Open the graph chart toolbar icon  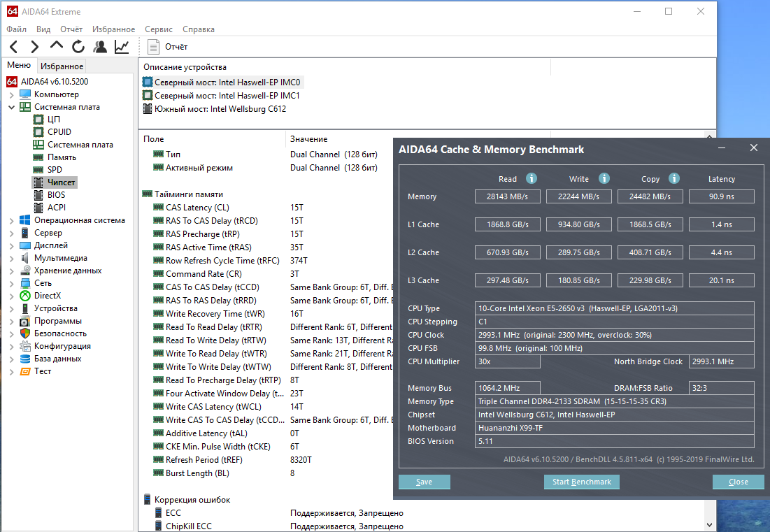[x=122, y=47]
